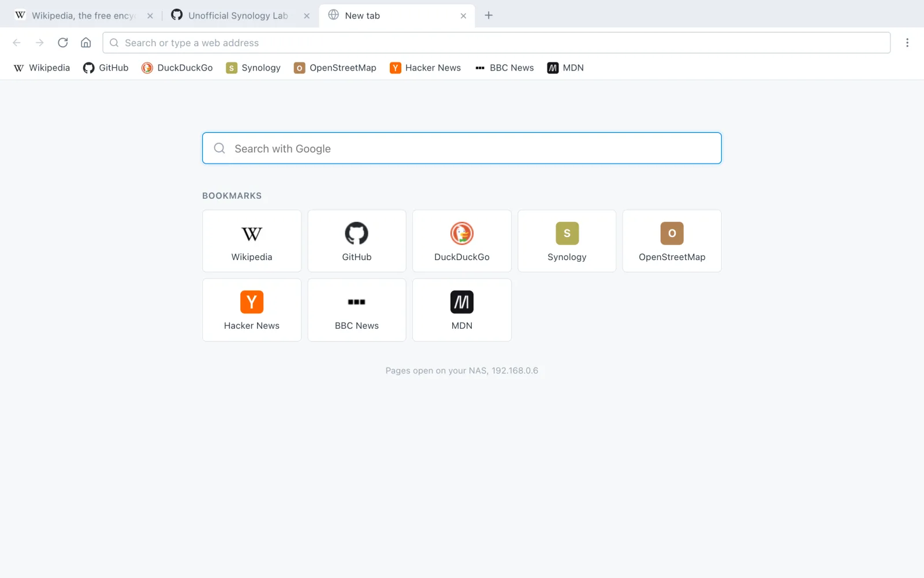Open the MDN bookmark tile

[x=462, y=310]
